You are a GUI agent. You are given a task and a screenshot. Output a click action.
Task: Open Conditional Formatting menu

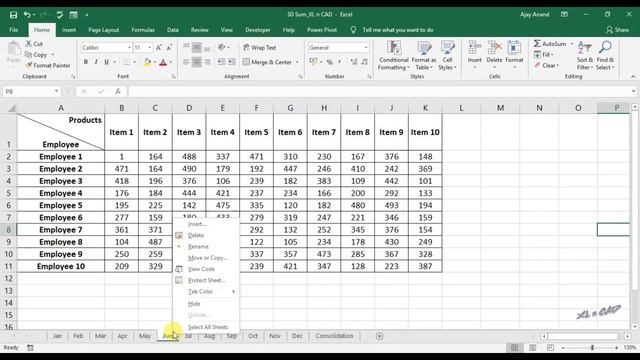(393, 55)
